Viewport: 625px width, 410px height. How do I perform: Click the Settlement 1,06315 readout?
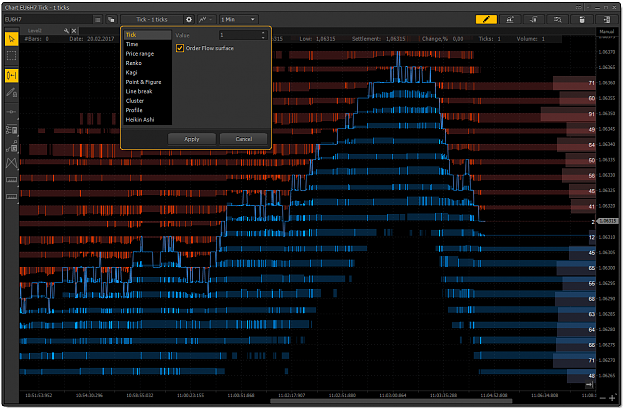379,39
